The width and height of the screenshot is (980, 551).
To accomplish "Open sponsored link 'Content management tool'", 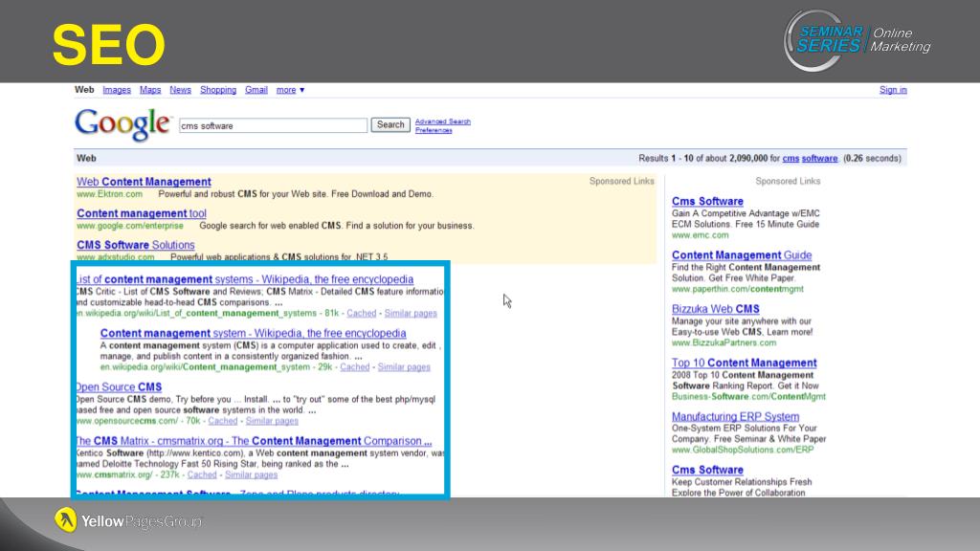I will (142, 213).
